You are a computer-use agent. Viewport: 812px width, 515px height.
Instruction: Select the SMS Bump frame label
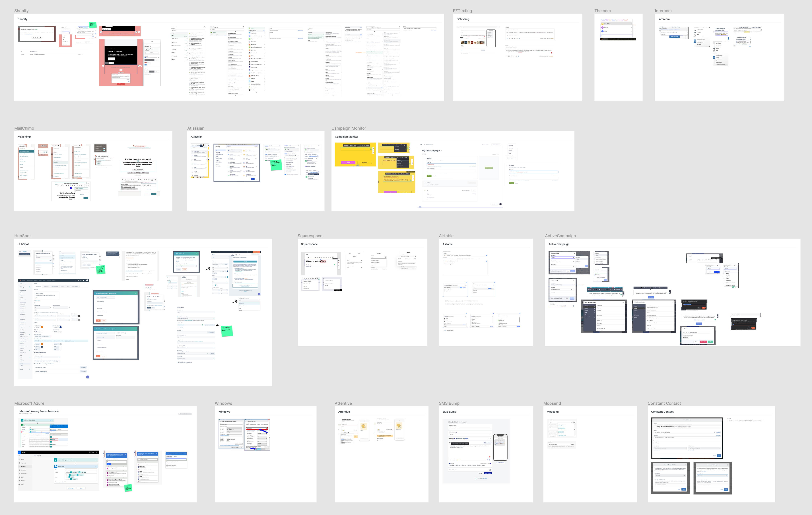click(x=449, y=403)
